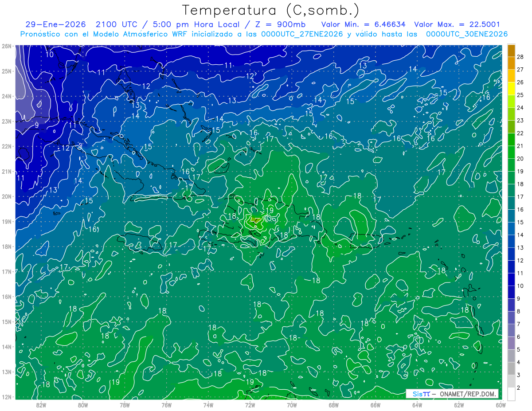The width and height of the screenshot is (532, 411).
Task: Click the brown top swatch above 28
Action: click(x=511, y=50)
